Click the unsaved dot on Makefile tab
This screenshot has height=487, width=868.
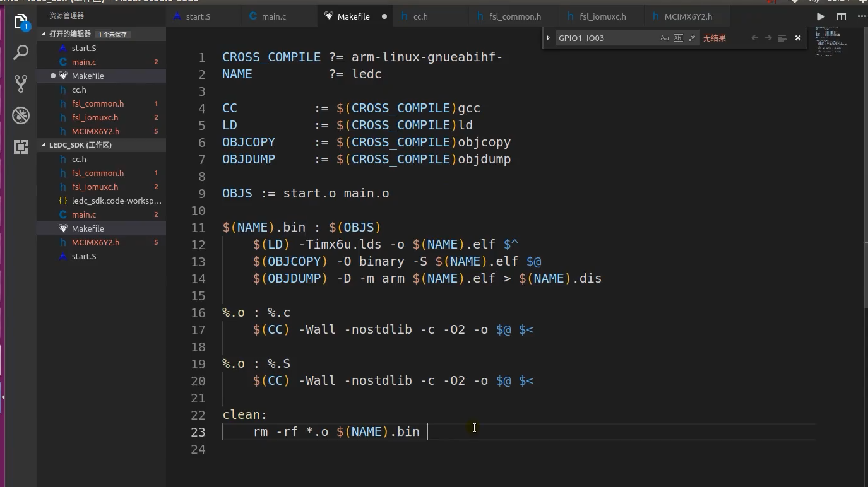click(x=384, y=16)
